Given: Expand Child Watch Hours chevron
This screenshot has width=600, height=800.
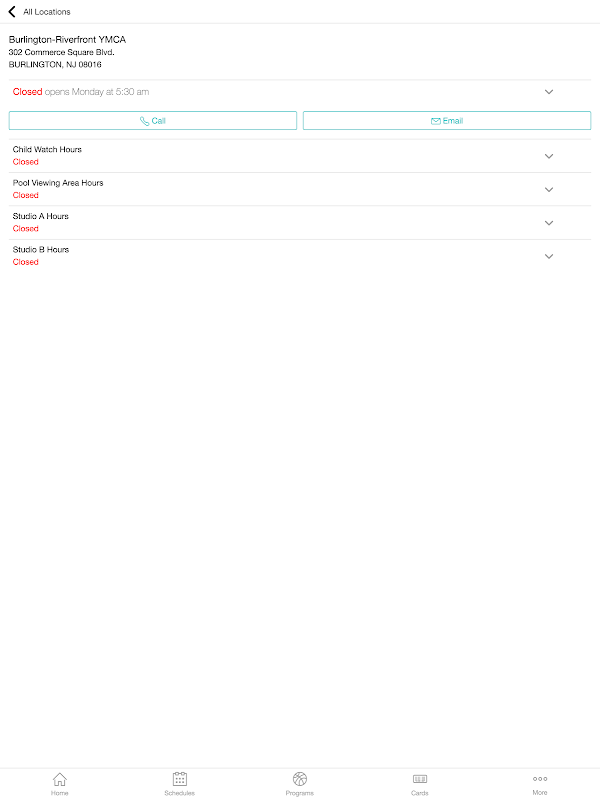Looking at the screenshot, I should [x=549, y=156].
